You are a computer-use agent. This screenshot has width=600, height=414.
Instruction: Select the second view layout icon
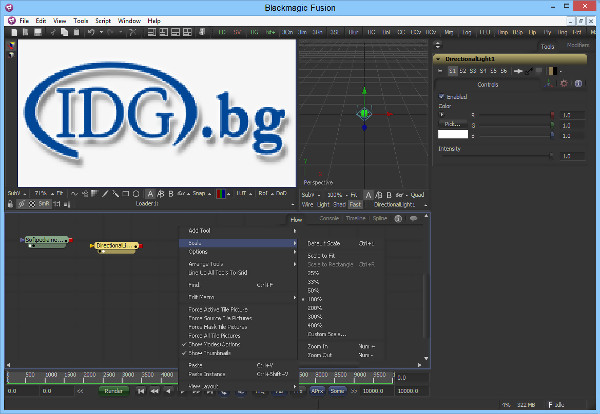point(163,32)
